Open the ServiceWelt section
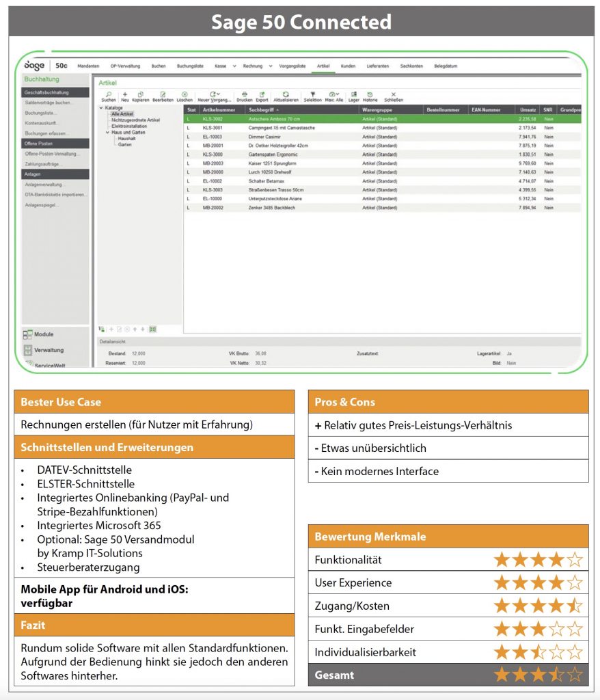Viewport: 600px width, 700px height. coord(46,365)
